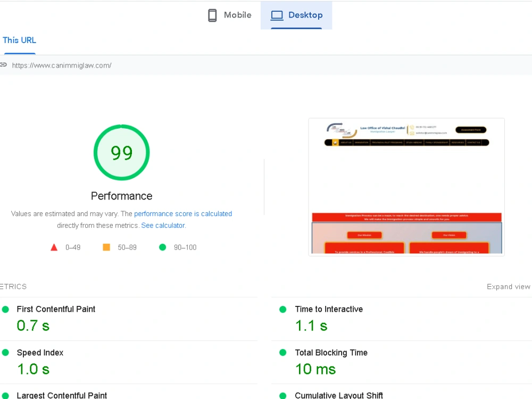Screen dimensions: 532x399
Task: Click the desktop laptop icon
Action: coord(277,15)
